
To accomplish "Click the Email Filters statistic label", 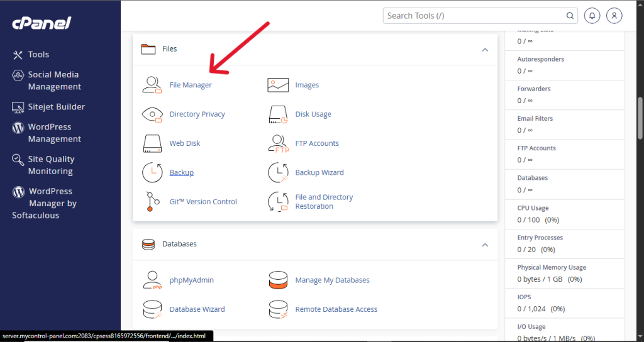I will click(x=535, y=118).
